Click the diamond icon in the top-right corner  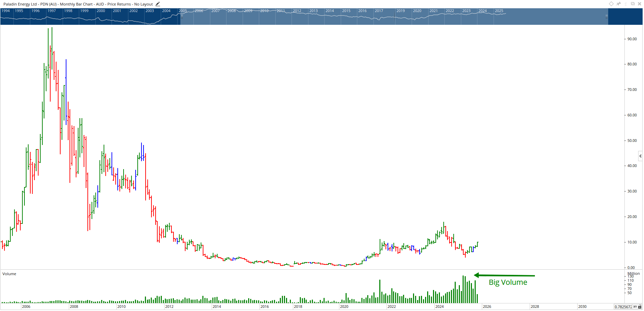611,4
